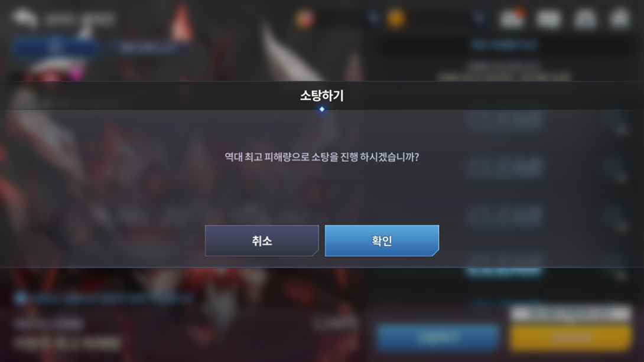The height and width of the screenshot is (362, 644).
Task: Click the 소탕하기 dialog title
Action: tap(321, 96)
